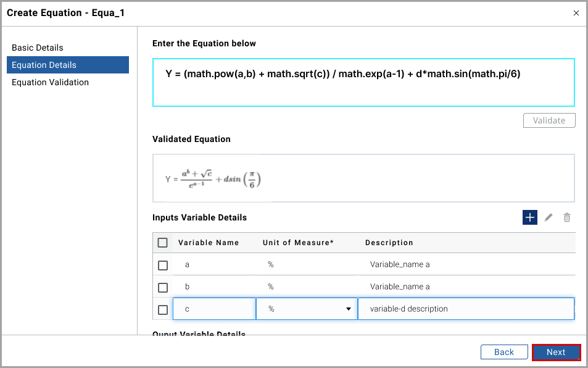
Task: Toggle the select-all variables header checkbox
Action: [x=163, y=243]
